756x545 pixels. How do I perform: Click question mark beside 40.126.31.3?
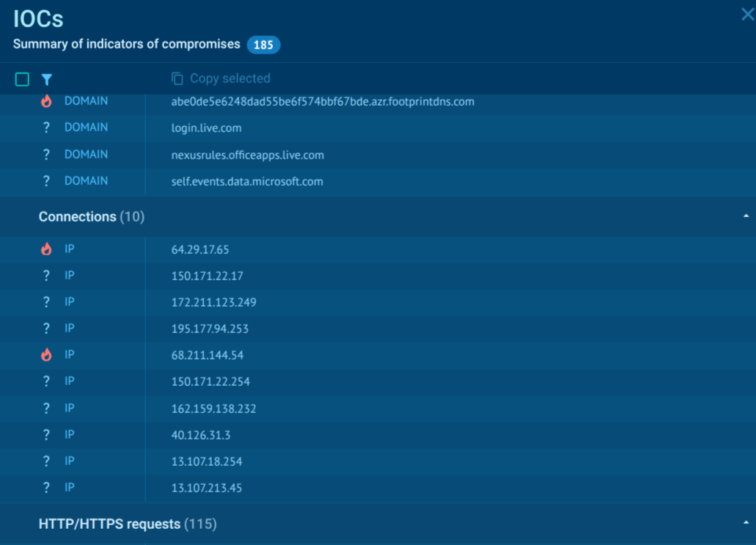(x=46, y=435)
